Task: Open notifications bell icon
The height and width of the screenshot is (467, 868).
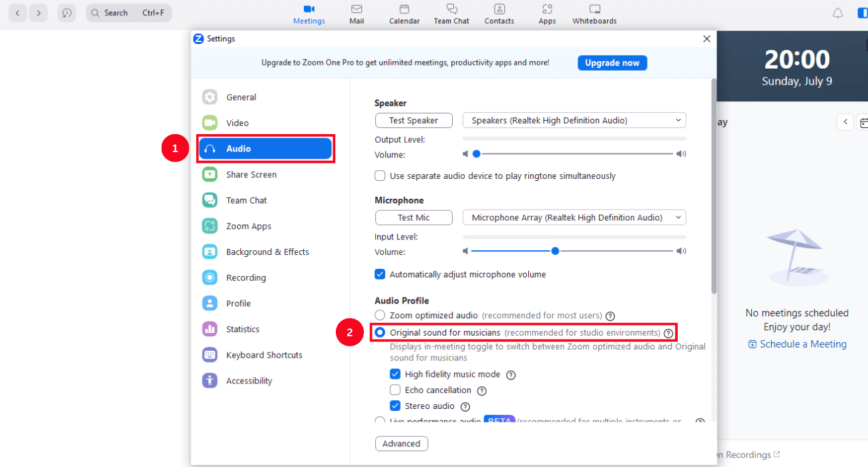Action: [x=837, y=13]
